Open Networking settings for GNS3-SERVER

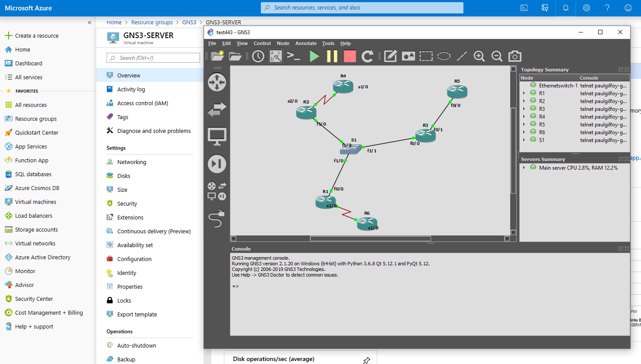pos(132,162)
